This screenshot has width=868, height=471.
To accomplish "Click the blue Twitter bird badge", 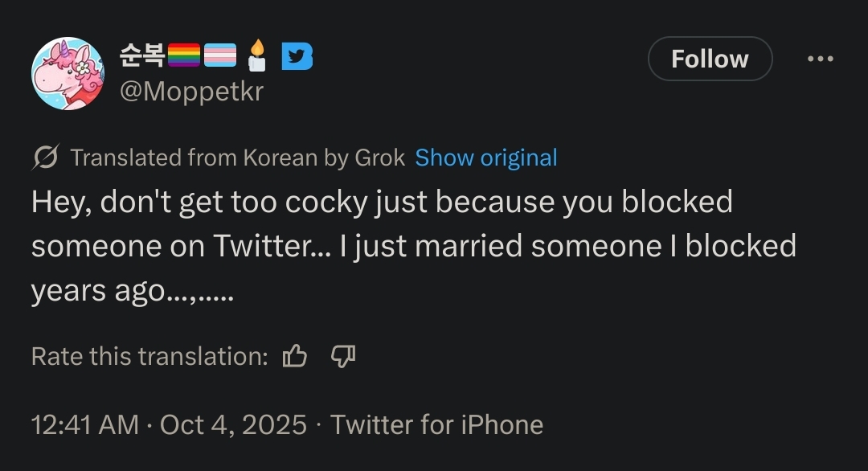I will [297, 55].
